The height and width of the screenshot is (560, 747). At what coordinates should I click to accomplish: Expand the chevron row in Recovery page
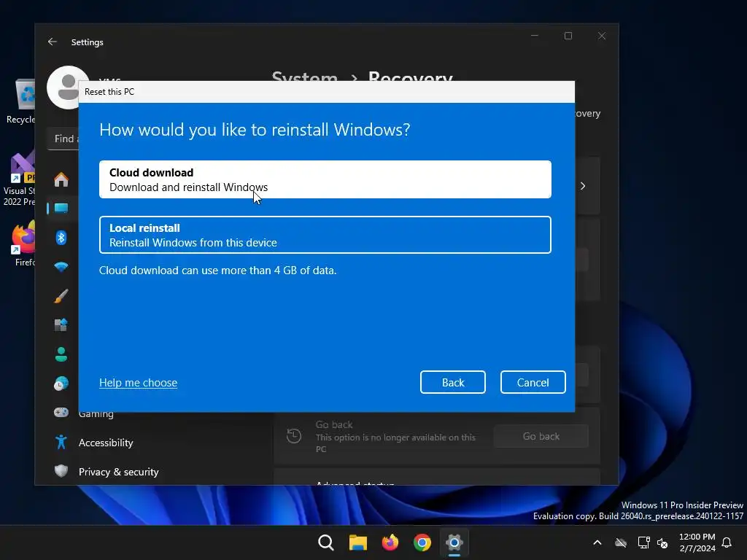click(583, 186)
